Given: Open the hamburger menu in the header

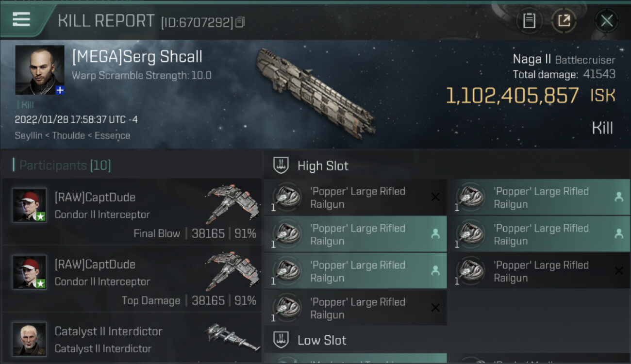Looking at the screenshot, I should 21,19.
